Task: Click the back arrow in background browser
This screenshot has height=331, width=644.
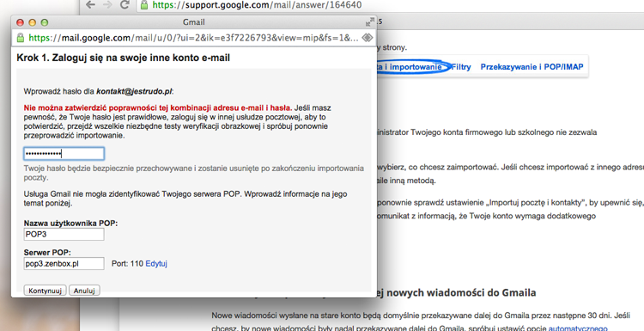Action: 90,4
